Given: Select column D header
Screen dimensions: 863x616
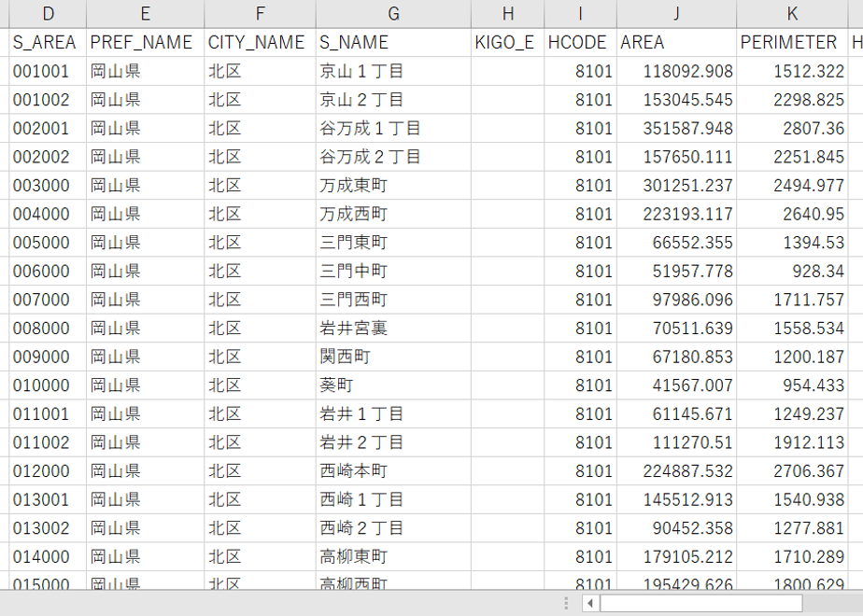Looking at the screenshot, I should coord(48,14).
